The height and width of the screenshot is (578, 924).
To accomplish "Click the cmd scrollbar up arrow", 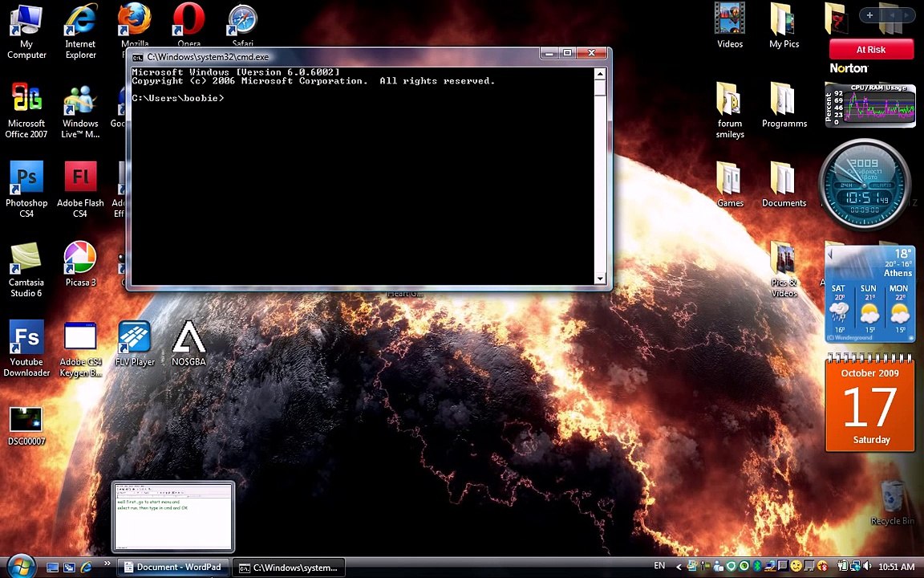I will tap(600, 75).
